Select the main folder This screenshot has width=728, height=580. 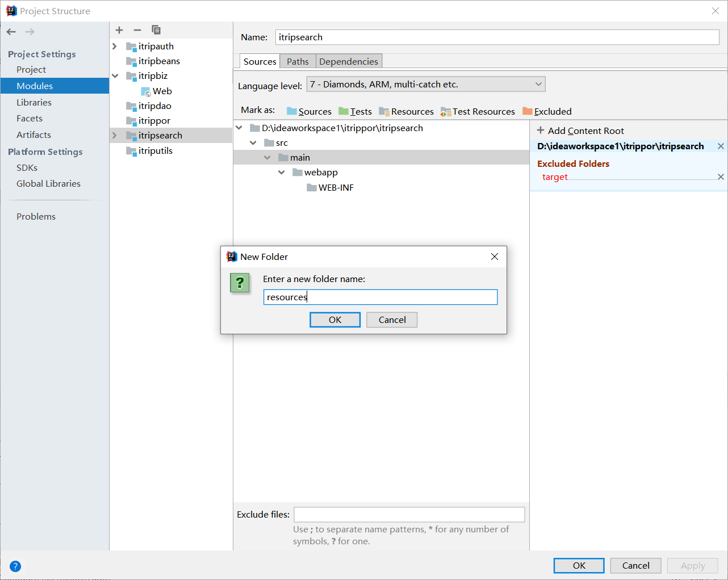[x=294, y=157]
